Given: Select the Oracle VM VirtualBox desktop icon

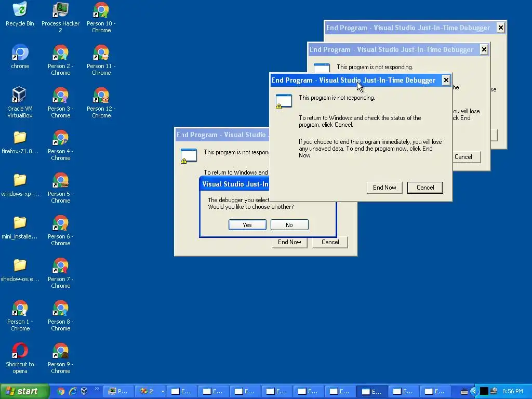Looking at the screenshot, I should [x=20, y=102].
